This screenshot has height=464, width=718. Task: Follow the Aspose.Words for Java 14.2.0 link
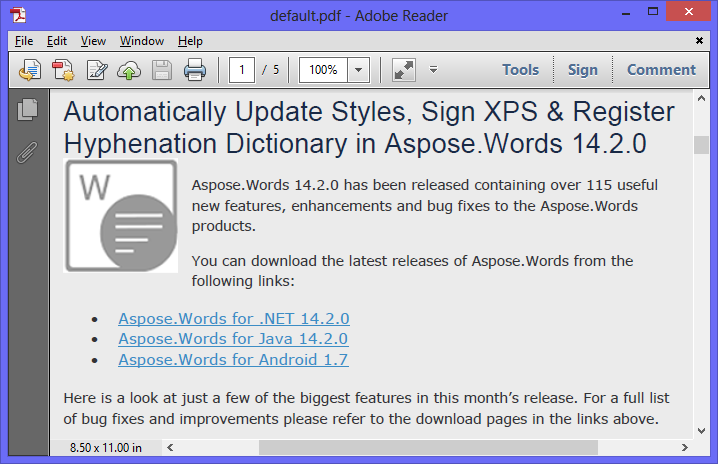click(x=233, y=338)
